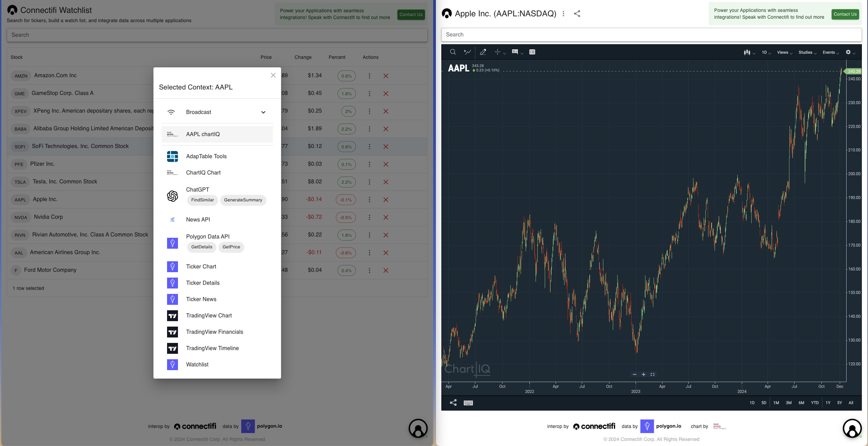868x446 pixels.
Task: Open the Studies dropdown menu
Action: [807, 52]
